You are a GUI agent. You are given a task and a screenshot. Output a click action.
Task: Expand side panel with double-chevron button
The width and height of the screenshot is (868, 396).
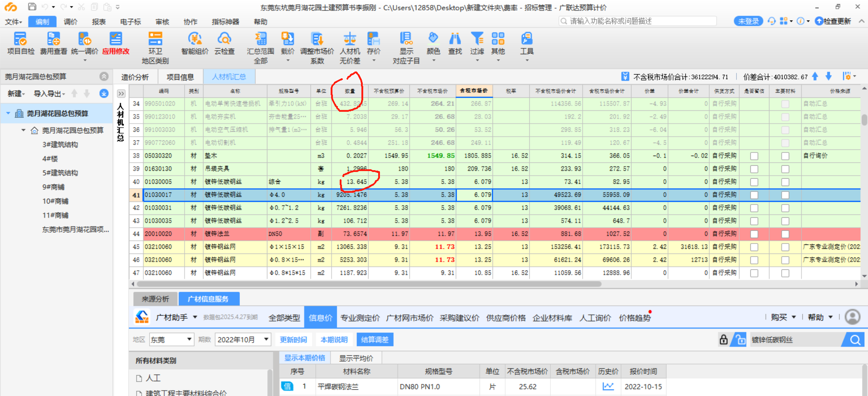coord(121,94)
